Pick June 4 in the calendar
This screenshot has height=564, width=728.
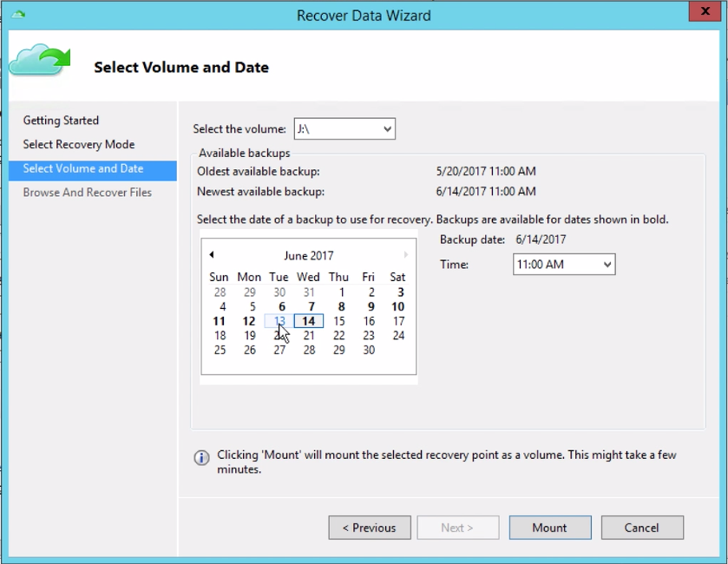223,307
